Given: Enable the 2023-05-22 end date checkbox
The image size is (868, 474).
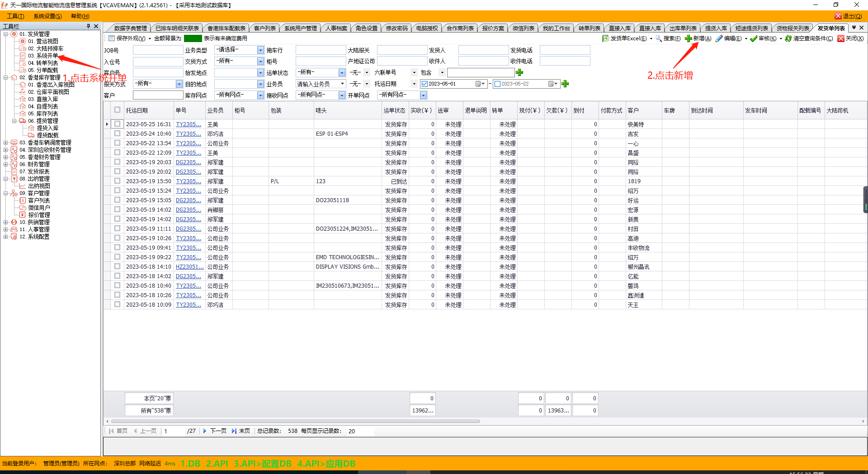Looking at the screenshot, I should tap(497, 84).
